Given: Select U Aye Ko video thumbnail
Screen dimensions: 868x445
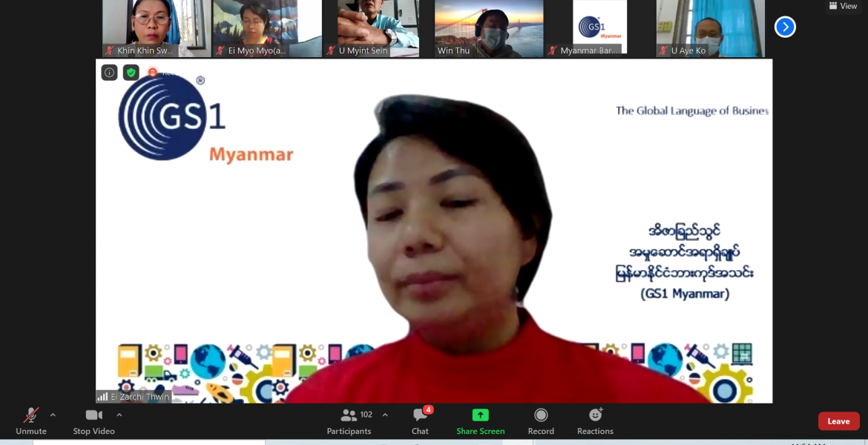Looking at the screenshot, I should point(711,28).
